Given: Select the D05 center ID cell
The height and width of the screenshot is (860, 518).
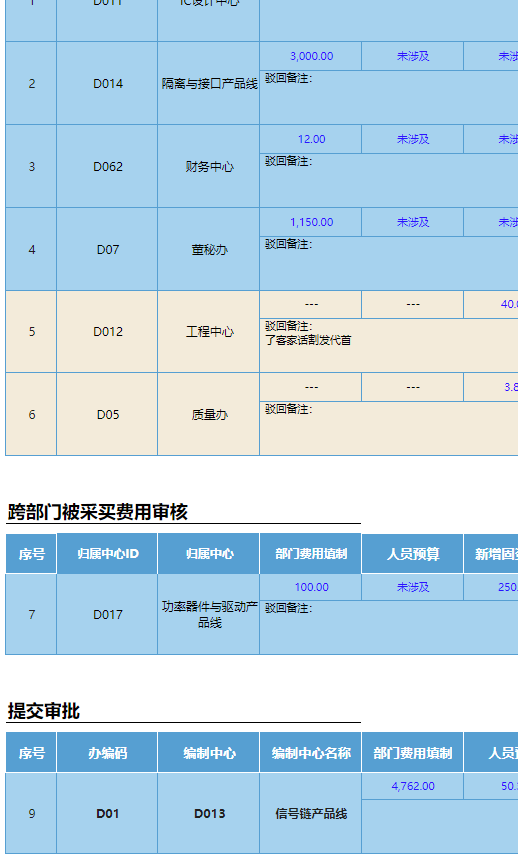Looking at the screenshot, I should pyautogui.click(x=108, y=415).
